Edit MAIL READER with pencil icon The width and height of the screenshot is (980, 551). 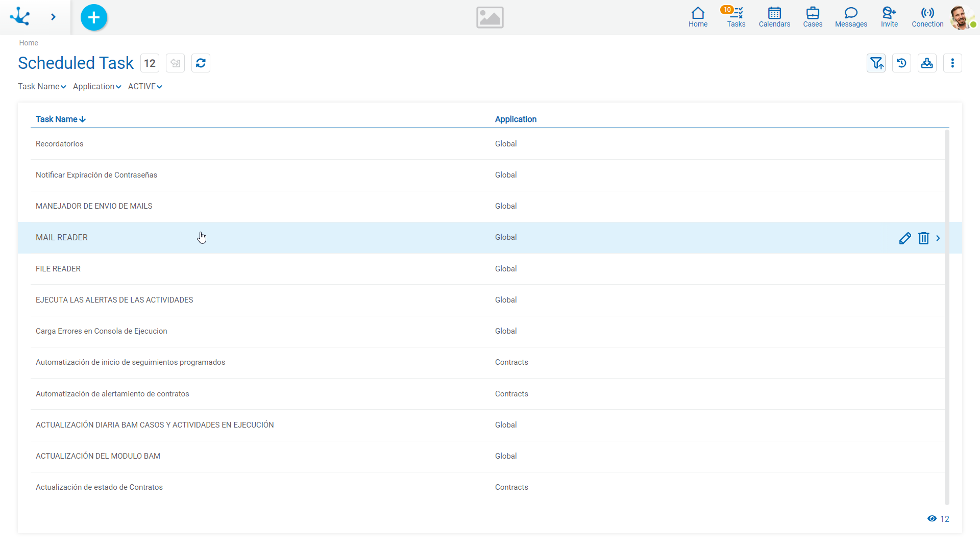905,238
